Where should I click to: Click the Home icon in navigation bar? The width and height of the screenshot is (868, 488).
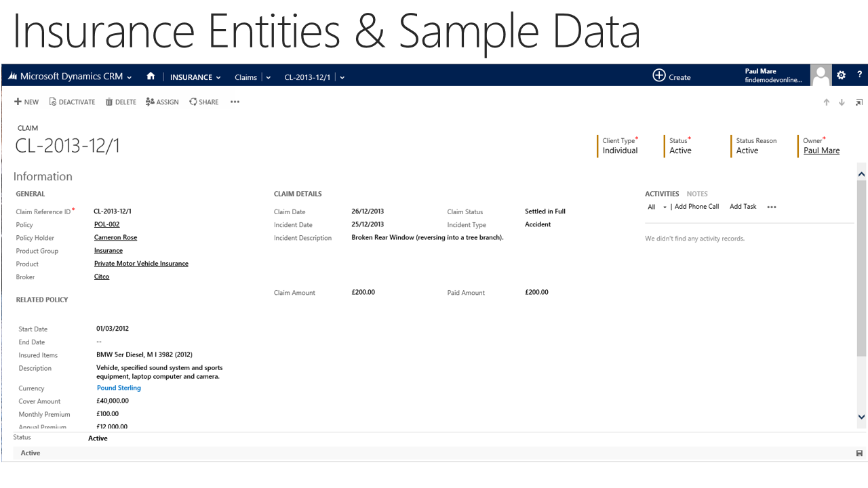(x=151, y=77)
